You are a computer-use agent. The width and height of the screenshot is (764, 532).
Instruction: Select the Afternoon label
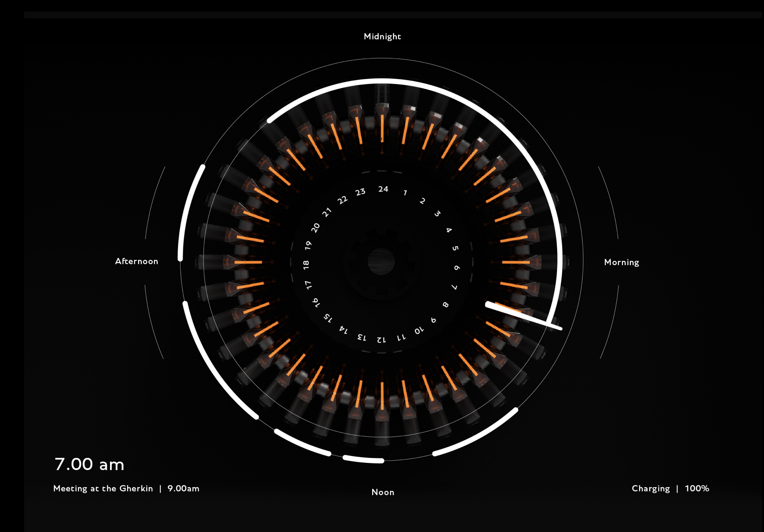pos(136,261)
